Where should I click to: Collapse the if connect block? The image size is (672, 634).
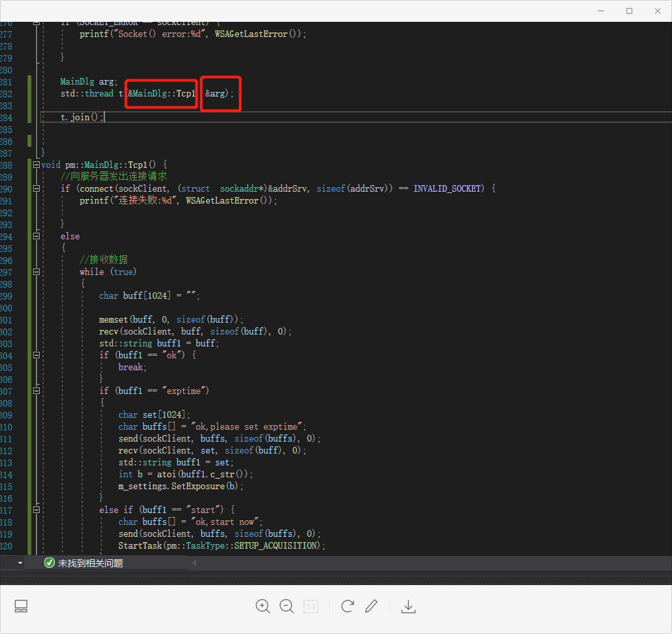tap(36, 188)
